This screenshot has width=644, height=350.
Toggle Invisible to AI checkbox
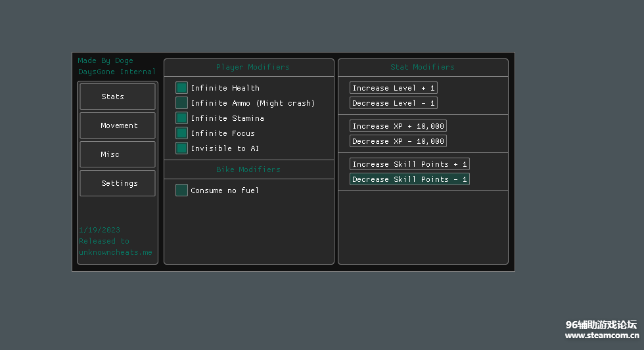181,148
